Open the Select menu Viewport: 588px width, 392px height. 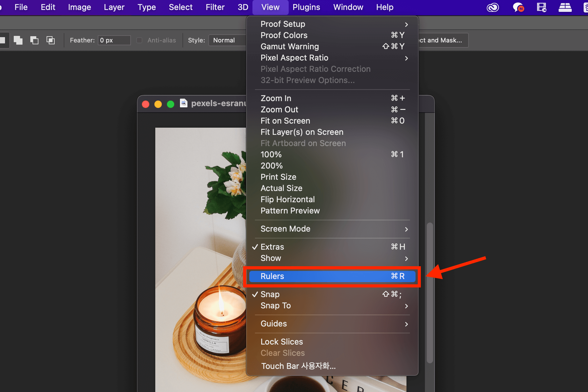181,7
